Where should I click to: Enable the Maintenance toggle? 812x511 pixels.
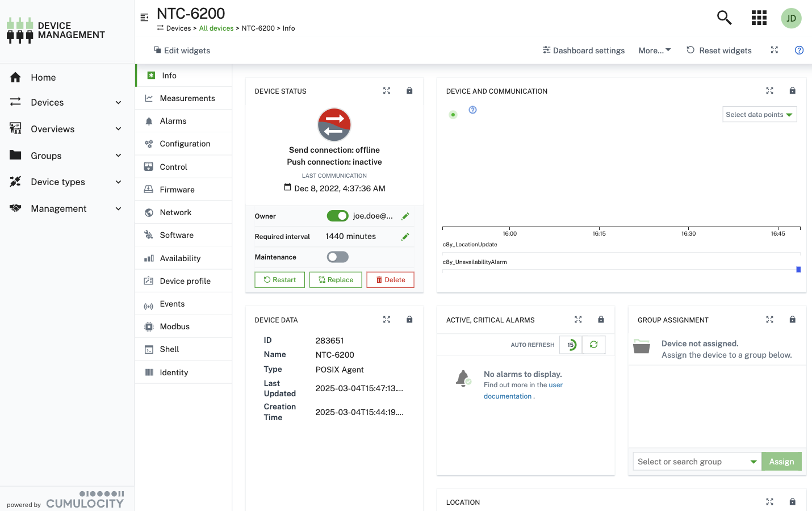tap(337, 257)
